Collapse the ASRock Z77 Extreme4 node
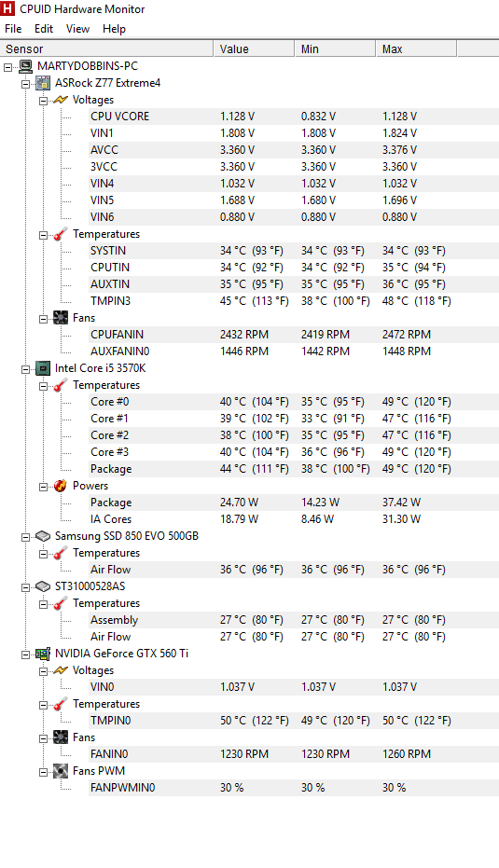499x868 pixels. pos(25,84)
